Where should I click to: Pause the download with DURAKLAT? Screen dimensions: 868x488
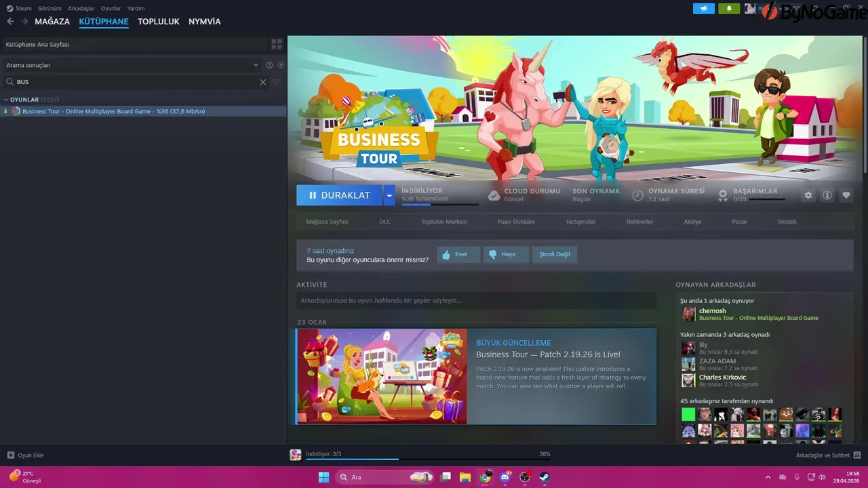[x=339, y=195]
